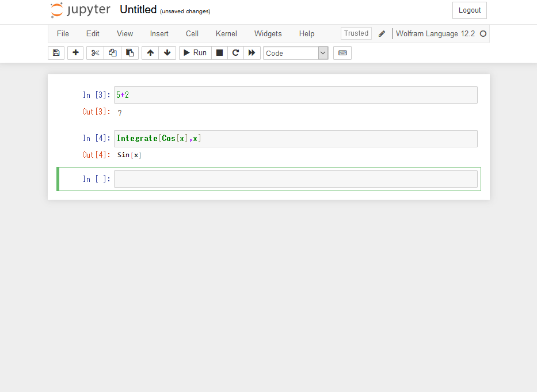The height and width of the screenshot is (392, 537).
Task: Move selected cell down arrow
Action: pos(167,53)
